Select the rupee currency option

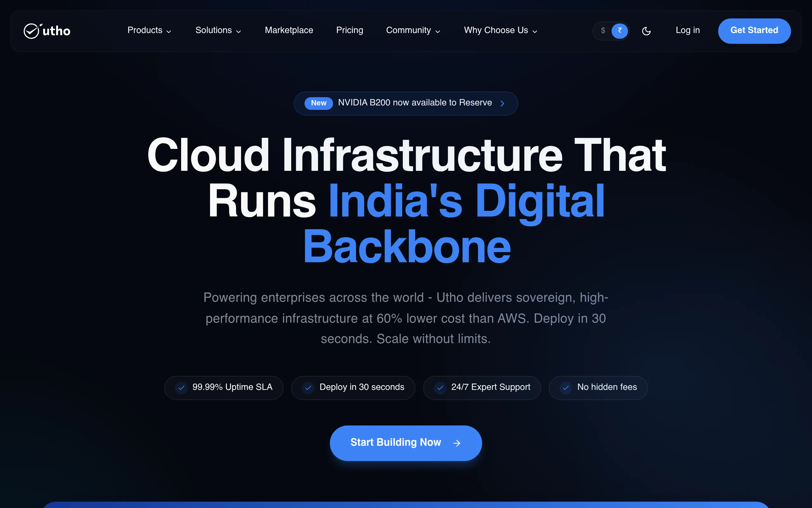click(619, 30)
